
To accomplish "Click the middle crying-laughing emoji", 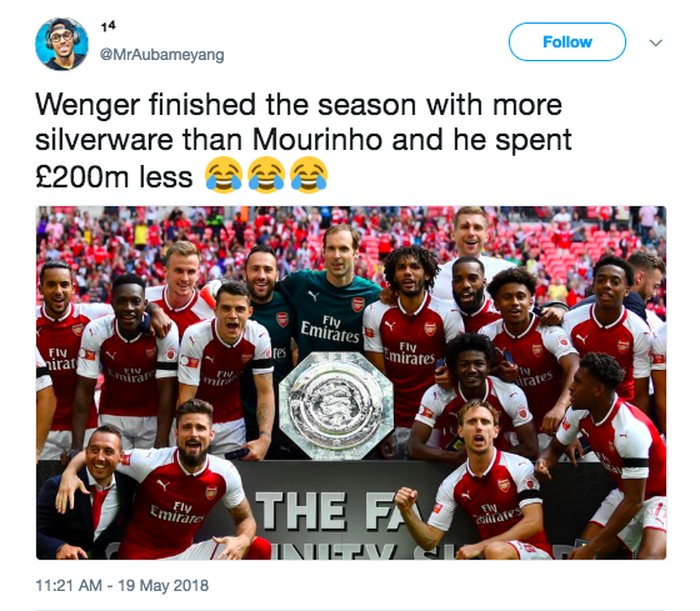I will point(267,177).
